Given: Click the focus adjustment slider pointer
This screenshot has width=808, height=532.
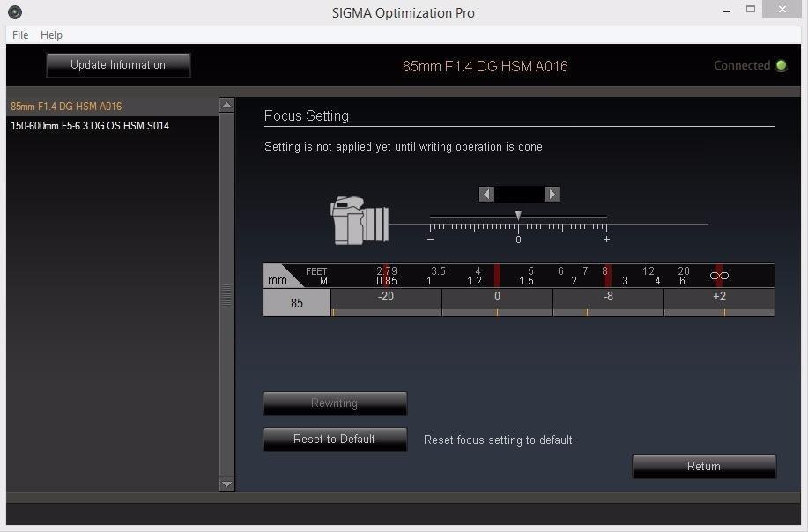Looking at the screenshot, I should pyautogui.click(x=518, y=215).
